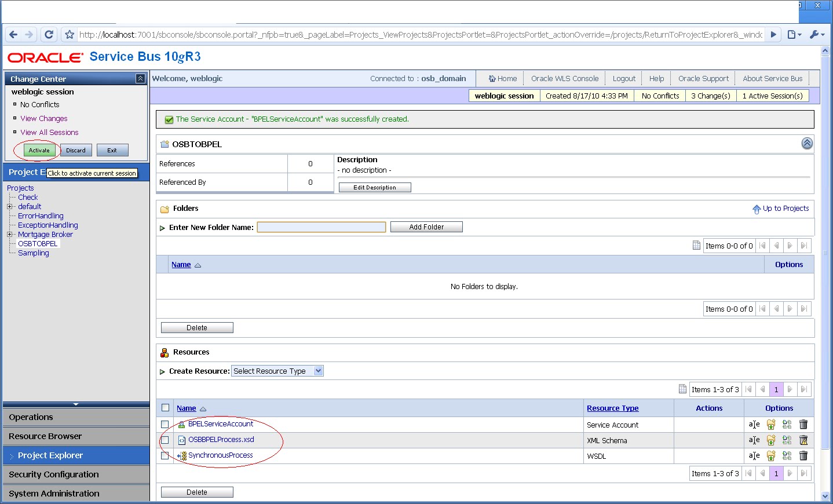Open View Changes link

click(44, 118)
